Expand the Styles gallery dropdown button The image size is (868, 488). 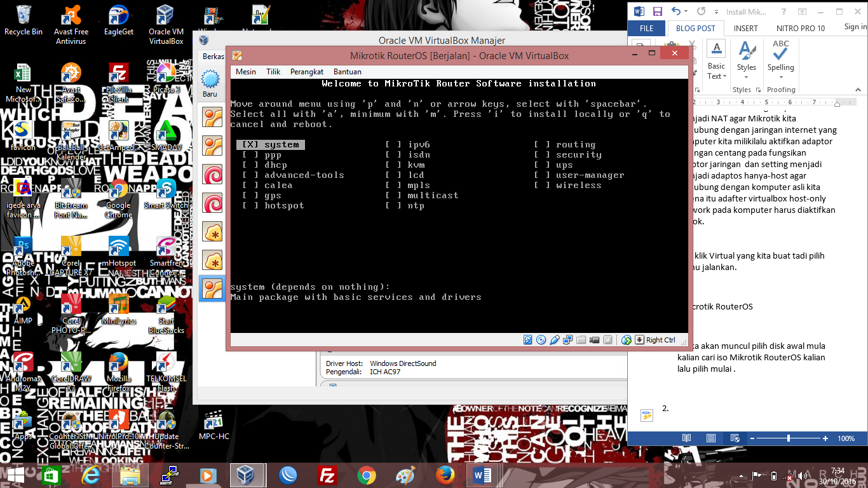[746, 76]
